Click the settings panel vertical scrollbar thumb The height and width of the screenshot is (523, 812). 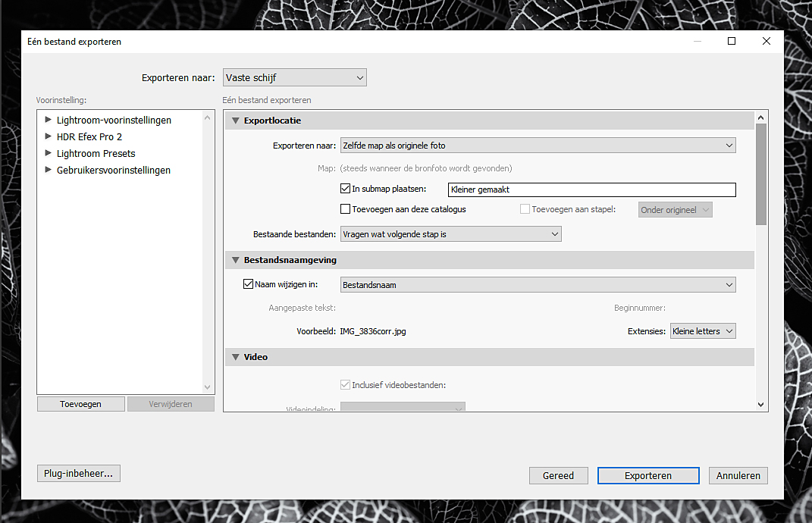(761, 174)
